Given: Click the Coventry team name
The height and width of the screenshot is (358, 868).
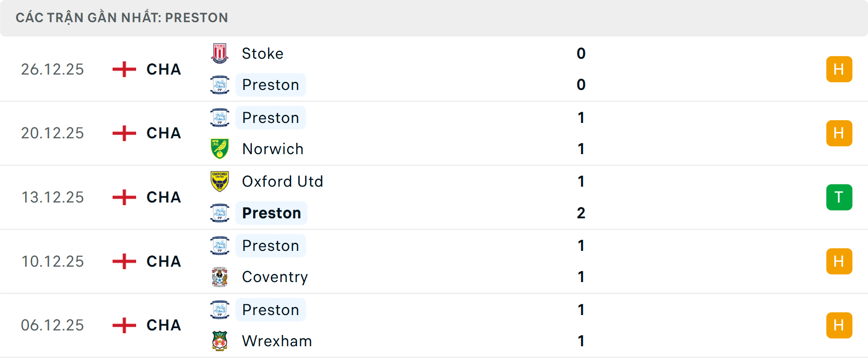Looking at the screenshot, I should coord(275,277).
